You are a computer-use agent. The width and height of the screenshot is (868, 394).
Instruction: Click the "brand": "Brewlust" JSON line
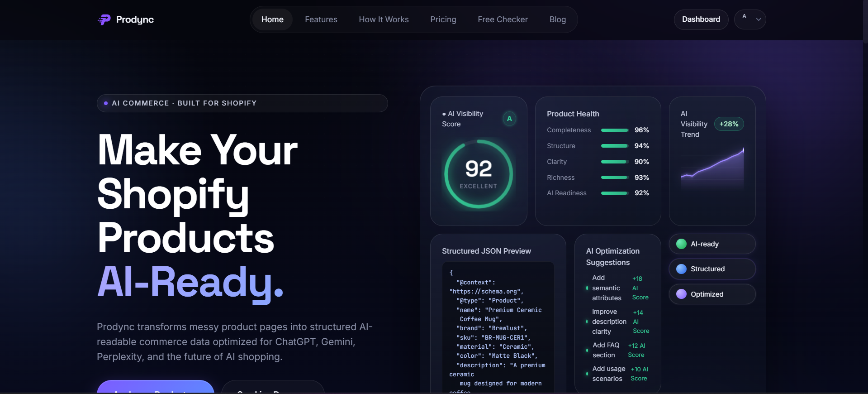point(492,328)
